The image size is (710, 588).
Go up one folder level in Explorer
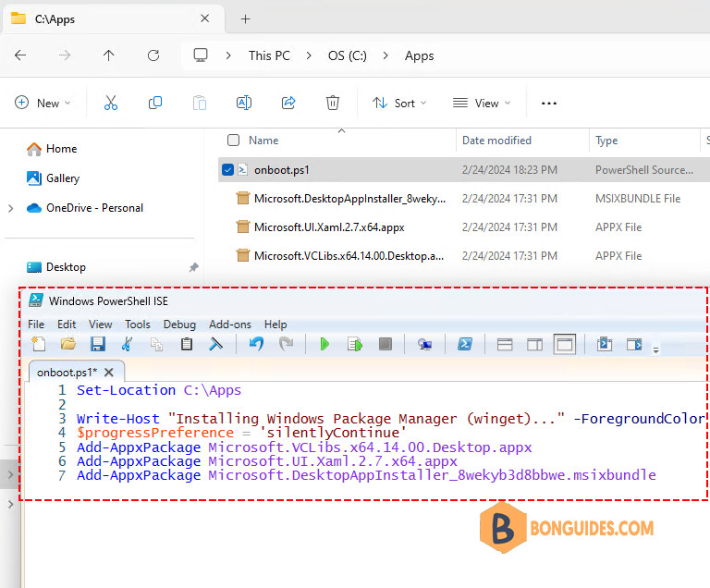(x=109, y=55)
